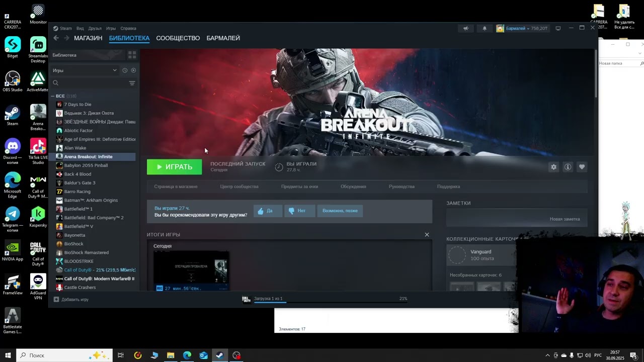Open Поддержка link
The height and width of the screenshot is (362, 644).
click(448, 187)
